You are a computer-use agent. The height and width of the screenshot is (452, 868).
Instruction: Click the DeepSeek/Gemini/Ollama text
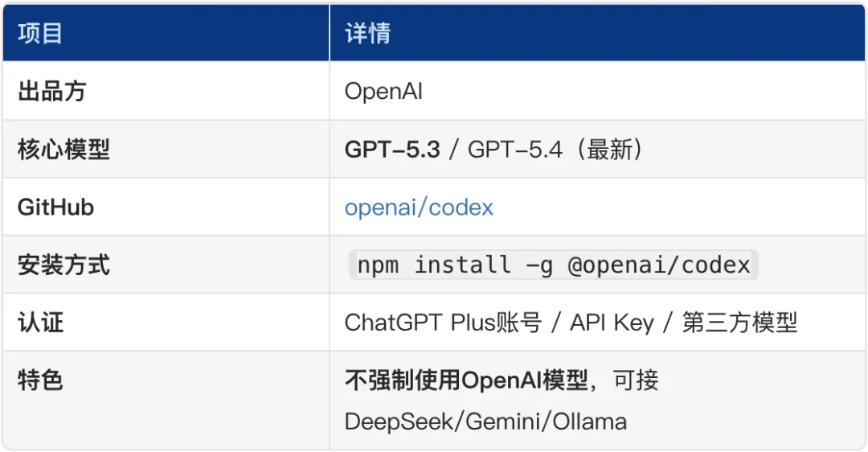(485, 421)
